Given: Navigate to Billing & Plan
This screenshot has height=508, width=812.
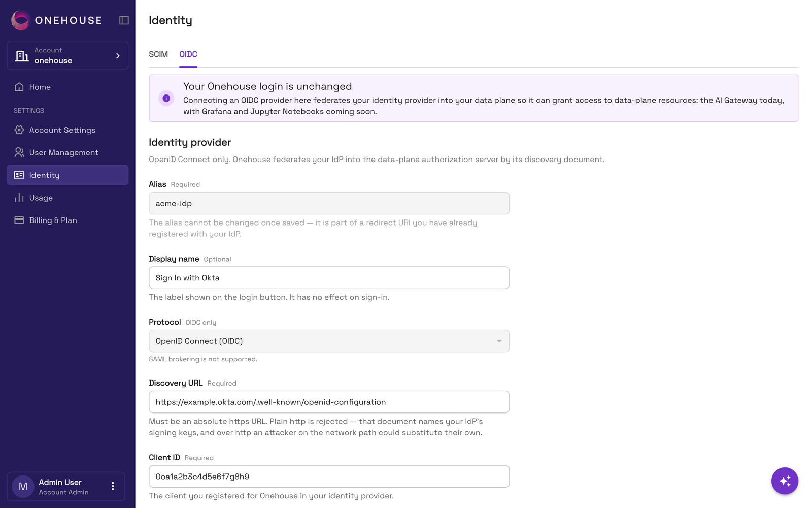Looking at the screenshot, I should (x=67, y=220).
